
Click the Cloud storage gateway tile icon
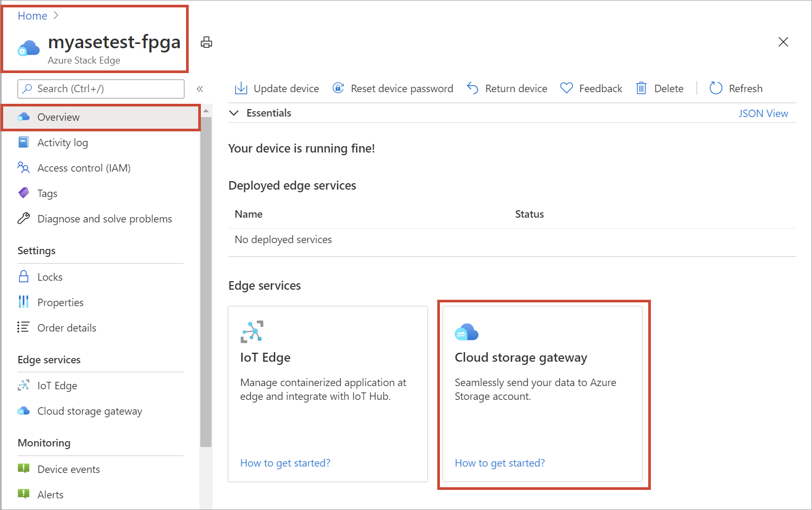coord(466,332)
